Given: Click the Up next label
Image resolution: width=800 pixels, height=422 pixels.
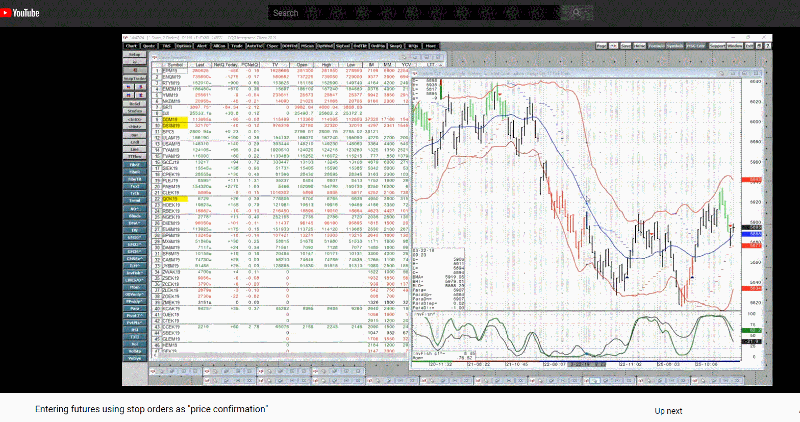Looking at the screenshot, I should [x=668, y=410].
